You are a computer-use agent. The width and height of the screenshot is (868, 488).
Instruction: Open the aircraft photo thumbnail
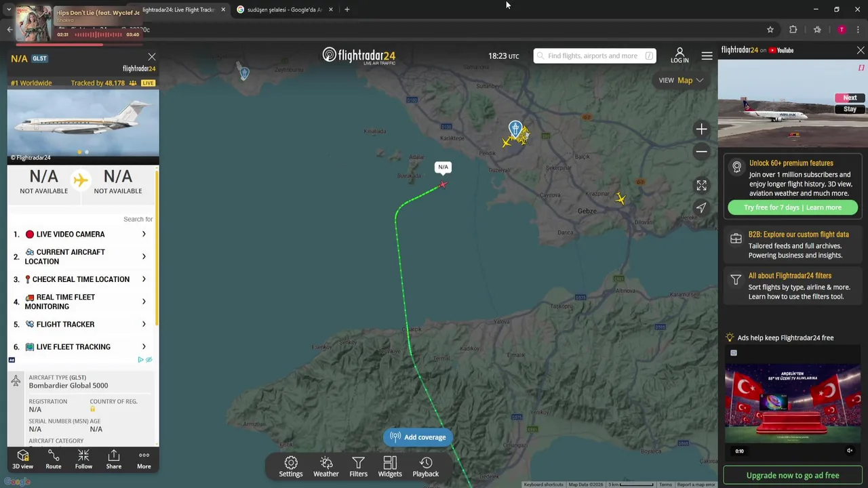coord(83,124)
